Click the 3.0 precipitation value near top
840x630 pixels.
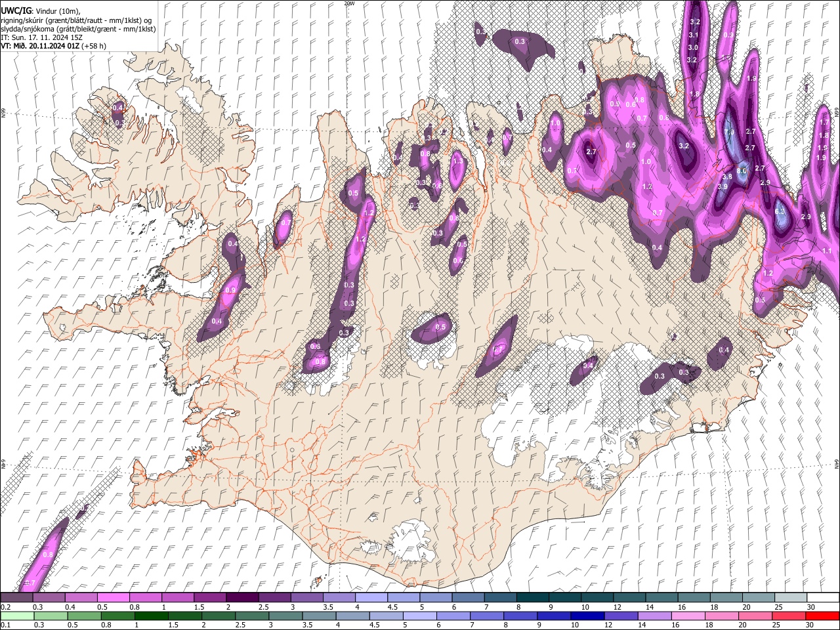pos(693,47)
